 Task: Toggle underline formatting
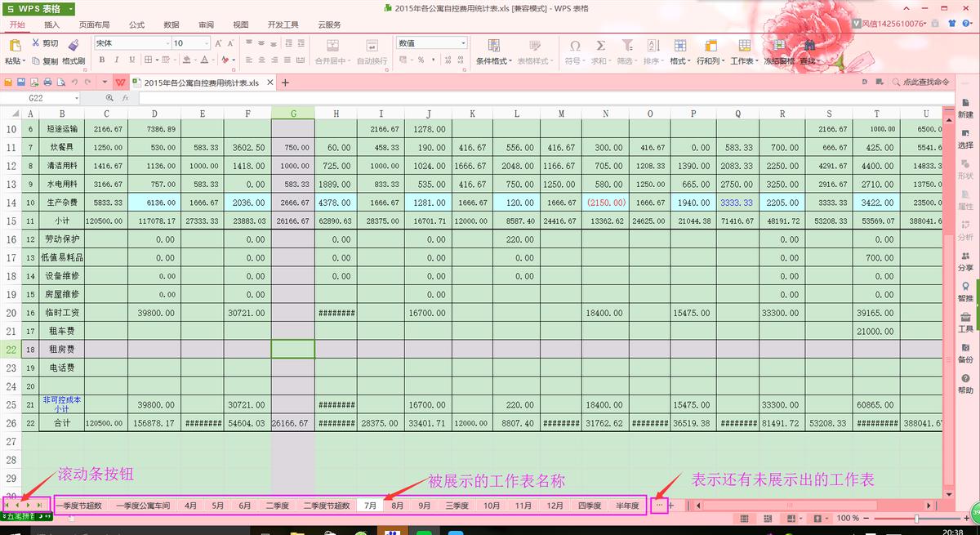coord(131,60)
